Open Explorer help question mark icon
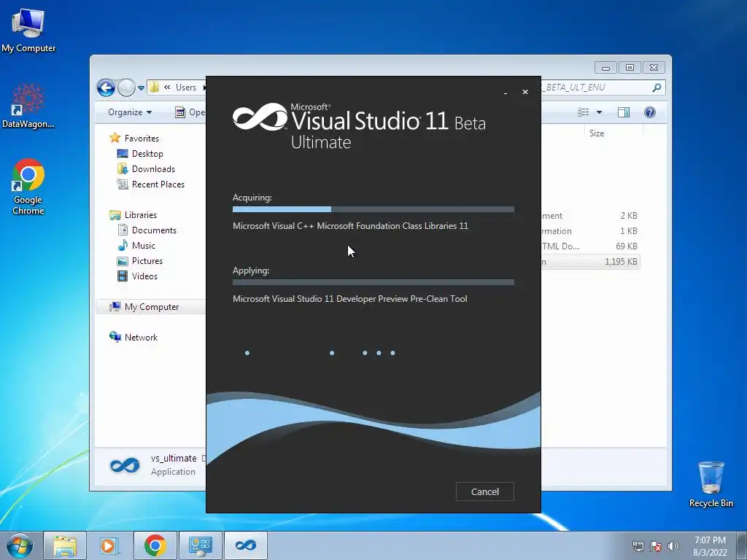This screenshot has width=747, height=560. tap(650, 112)
